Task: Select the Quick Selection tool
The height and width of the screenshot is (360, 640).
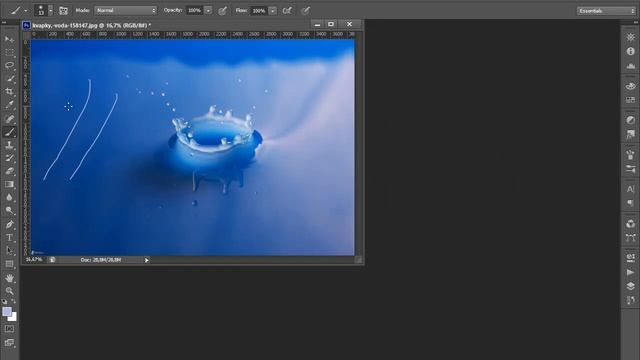Action: [x=9, y=79]
